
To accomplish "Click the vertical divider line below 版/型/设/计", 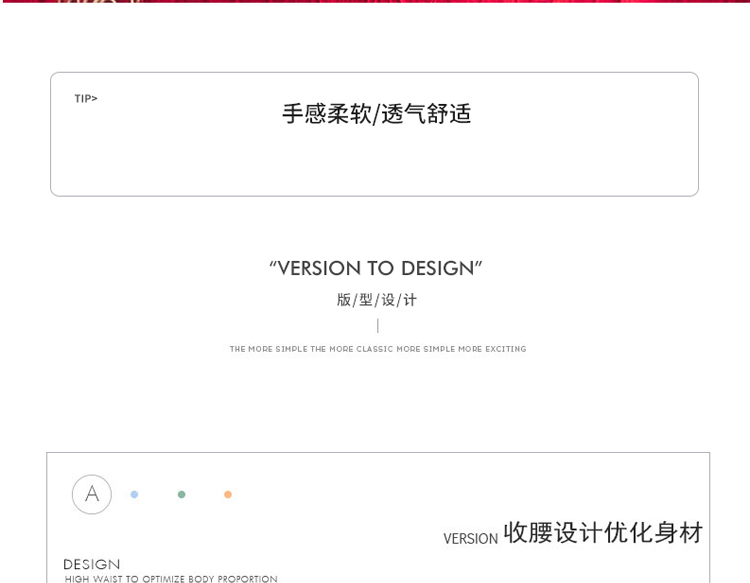I will [377, 325].
